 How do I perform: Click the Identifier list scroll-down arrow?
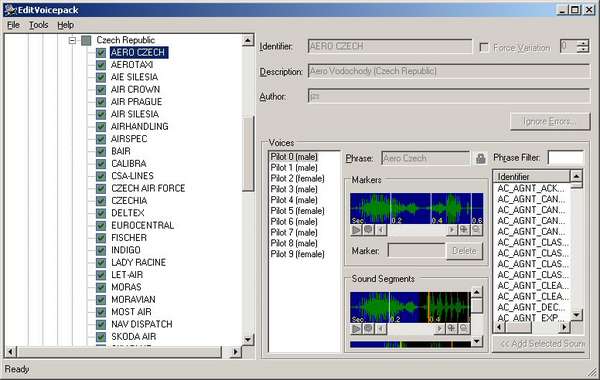click(x=576, y=316)
